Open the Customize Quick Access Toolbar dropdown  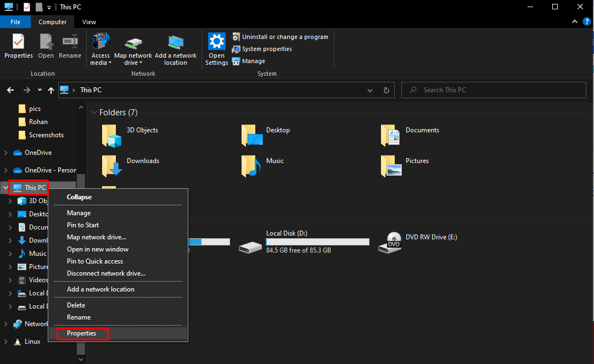[49, 7]
